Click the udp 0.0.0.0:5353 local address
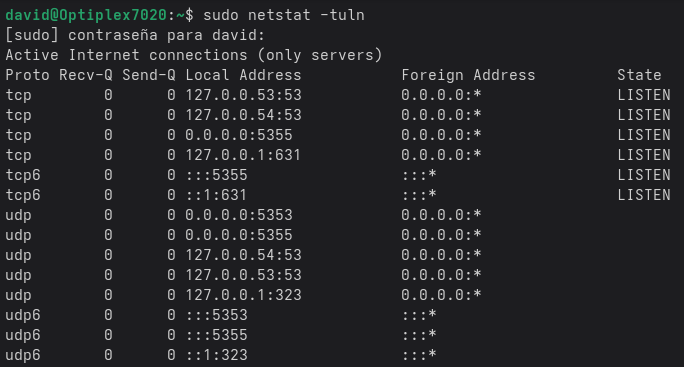 tap(239, 215)
